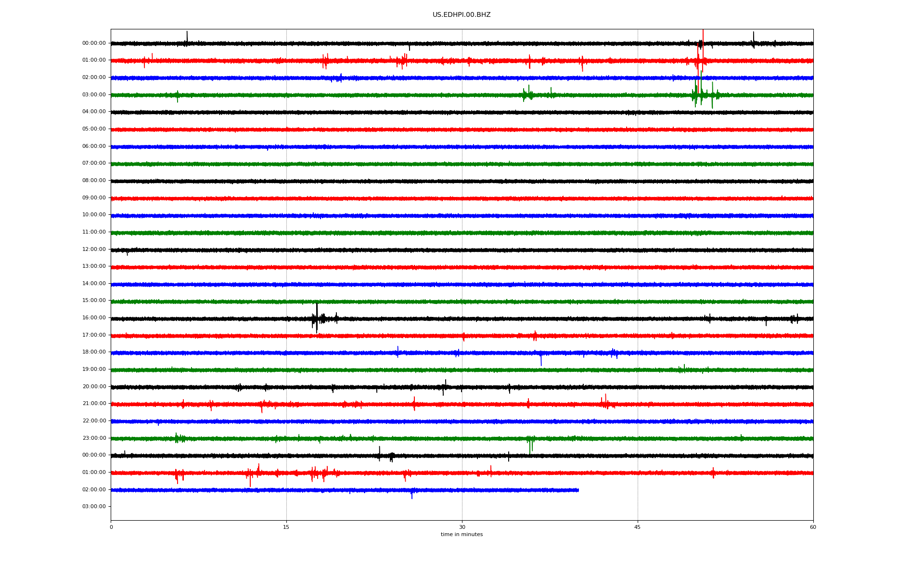Click the 08:00:00 row time label
Image resolution: width=924 pixels, height=578 pixels.
coord(94,181)
